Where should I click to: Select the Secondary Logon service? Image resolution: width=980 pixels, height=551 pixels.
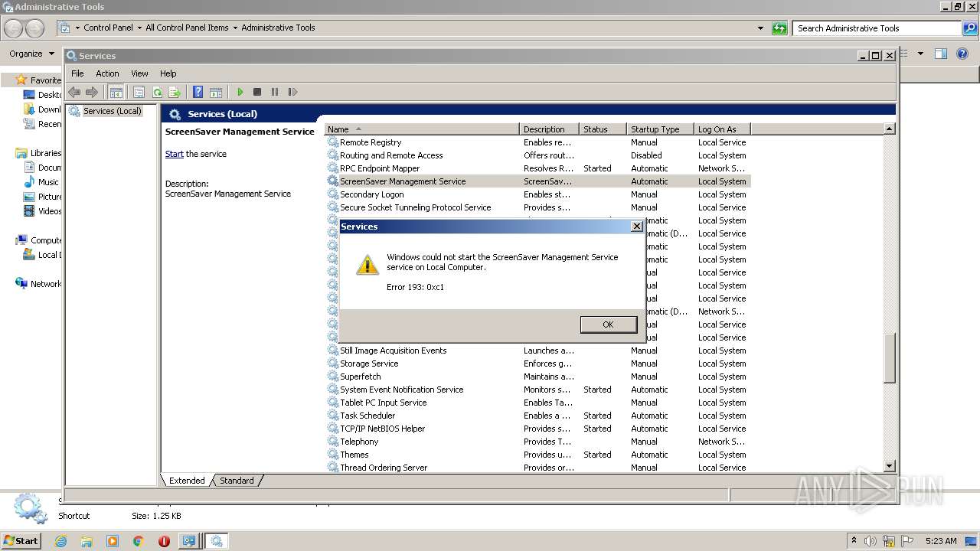[x=537, y=194]
